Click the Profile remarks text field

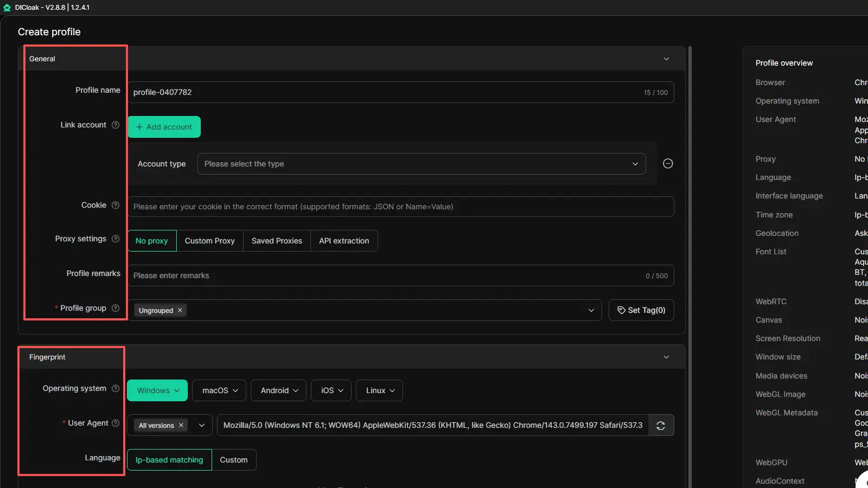[385, 275]
